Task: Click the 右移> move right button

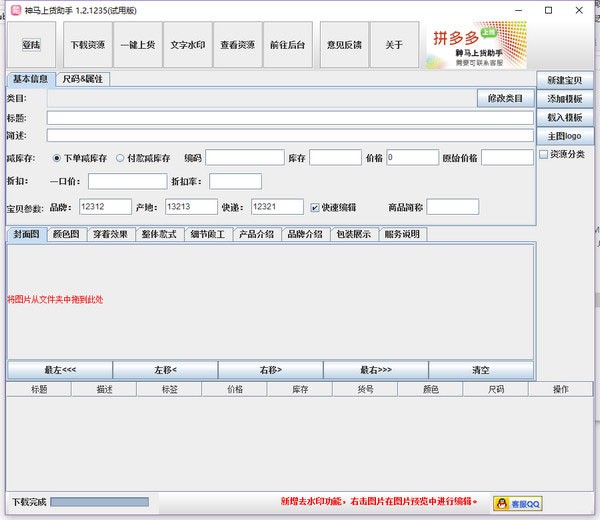Action: tap(271, 370)
